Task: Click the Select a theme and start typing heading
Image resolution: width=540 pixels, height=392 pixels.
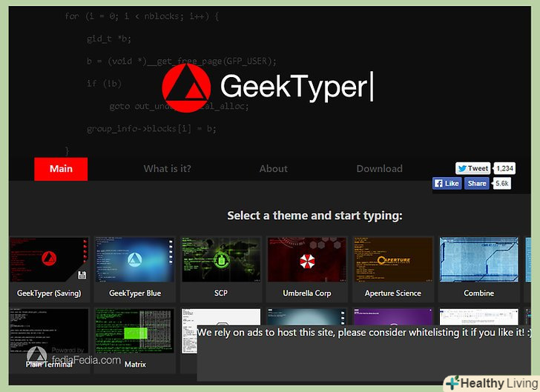Action: click(x=315, y=216)
